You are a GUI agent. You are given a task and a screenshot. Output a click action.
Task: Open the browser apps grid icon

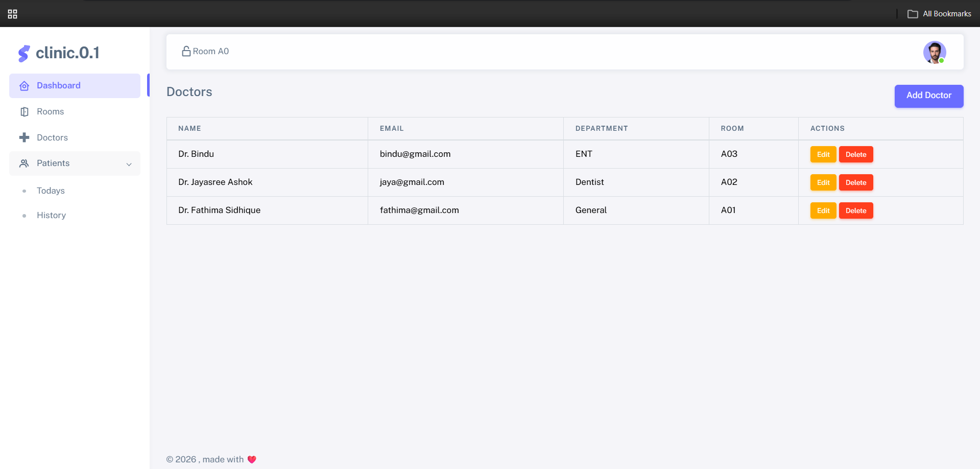click(x=13, y=14)
